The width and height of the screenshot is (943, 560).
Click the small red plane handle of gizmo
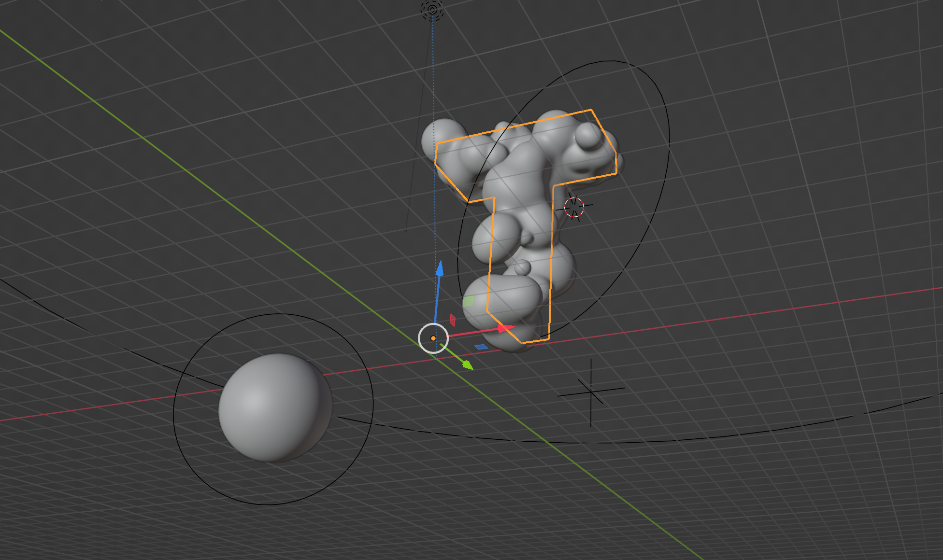tap(453, 320)
